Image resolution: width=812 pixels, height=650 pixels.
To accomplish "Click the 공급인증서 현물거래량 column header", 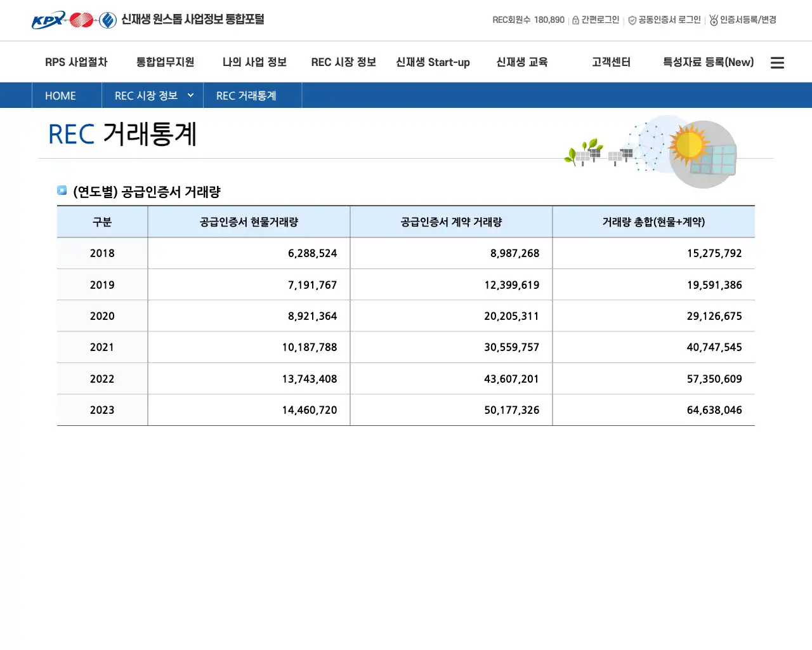I will click(249, 222).
